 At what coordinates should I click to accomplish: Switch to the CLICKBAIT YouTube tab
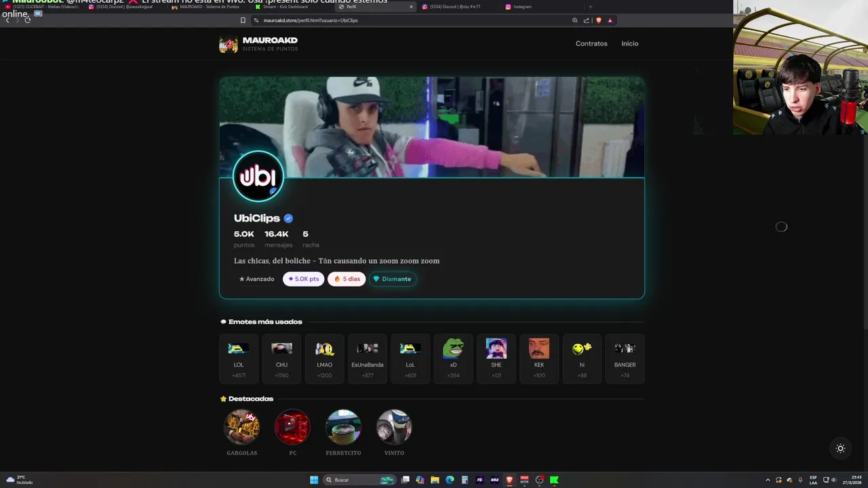pos(42,7)
